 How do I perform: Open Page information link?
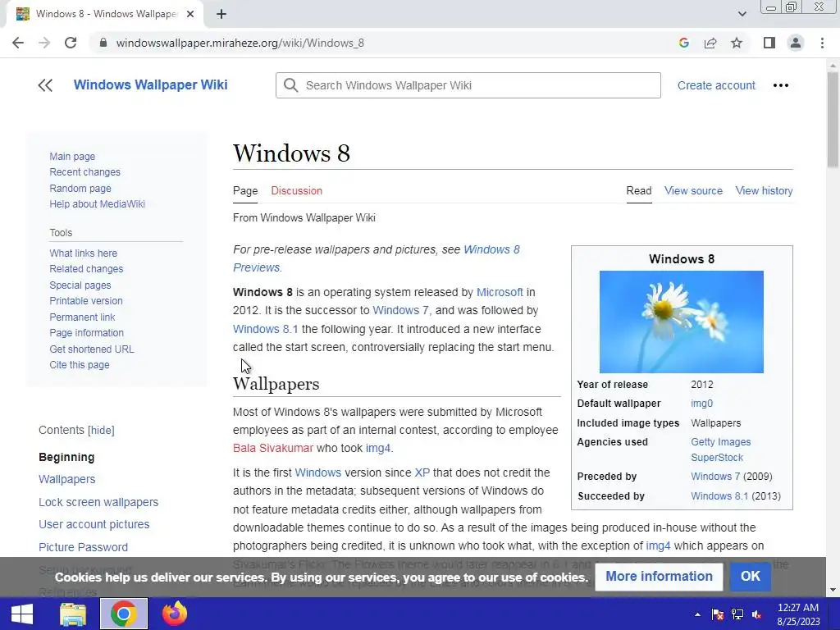pos(86,333)
